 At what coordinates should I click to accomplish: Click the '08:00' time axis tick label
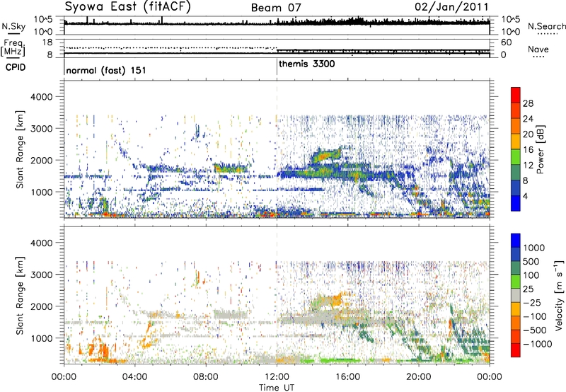coord(206,377)
